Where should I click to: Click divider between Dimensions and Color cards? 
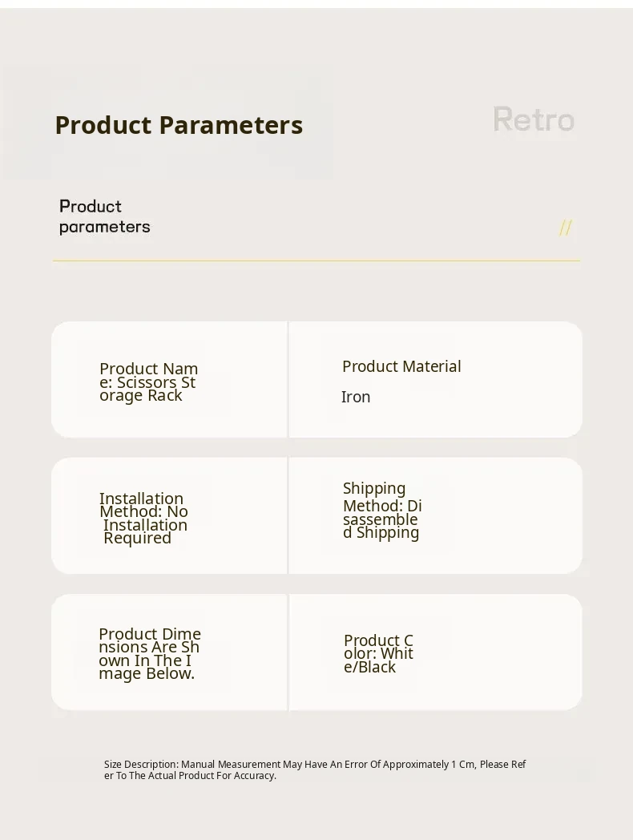(288, 652)
